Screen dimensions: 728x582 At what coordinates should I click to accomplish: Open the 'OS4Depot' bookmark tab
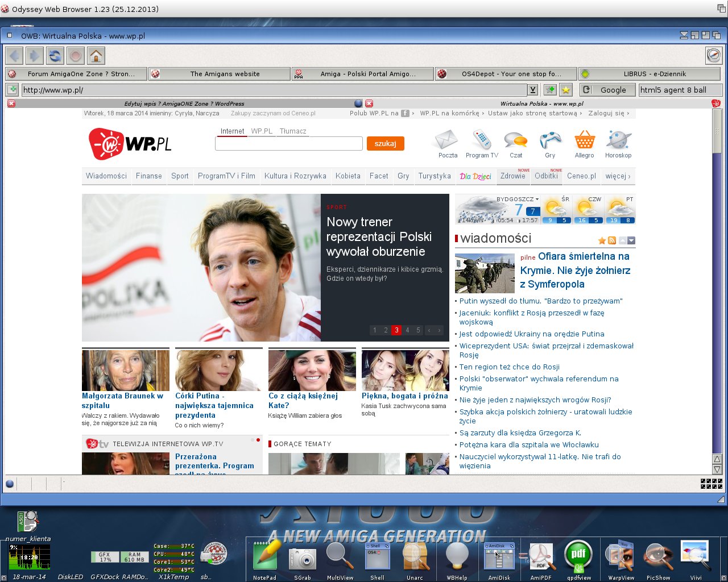506,74
